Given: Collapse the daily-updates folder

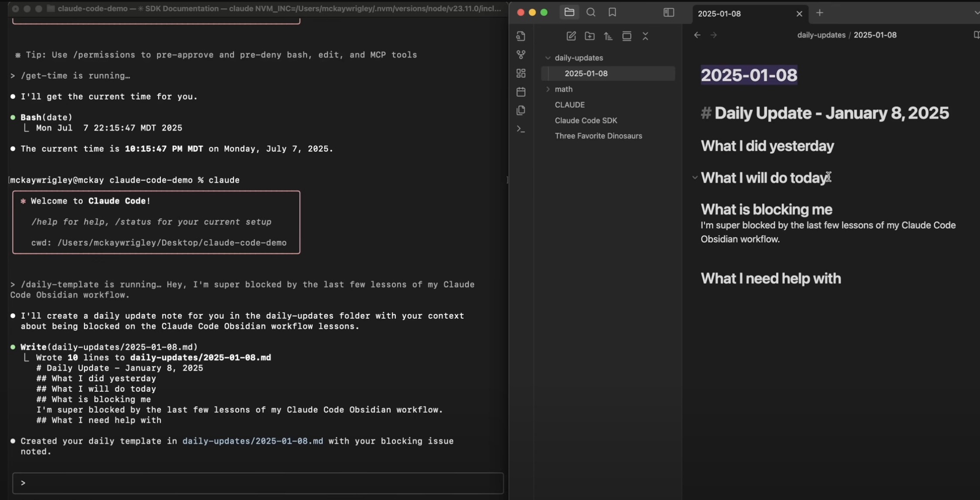Looking at the screenshot, I should 548,58.
